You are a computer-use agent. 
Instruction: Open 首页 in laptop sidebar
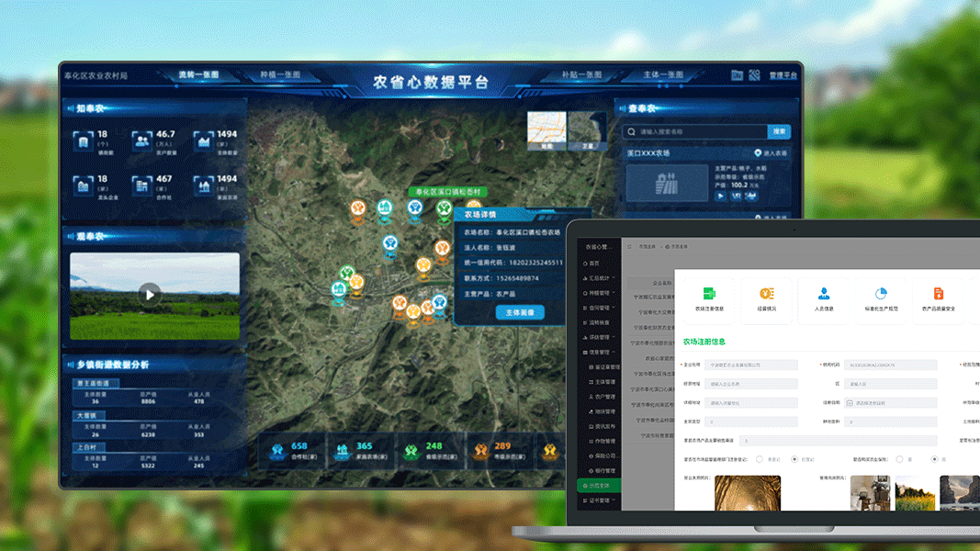[x=593, y=263]
